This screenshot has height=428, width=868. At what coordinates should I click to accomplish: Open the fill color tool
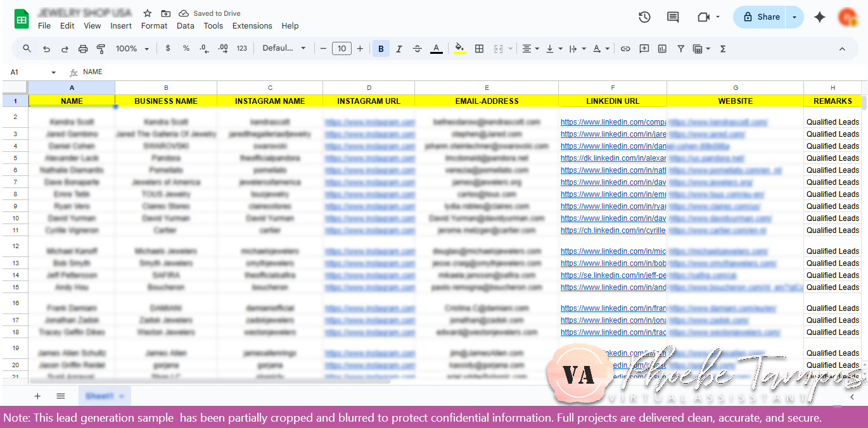click(x=459, y=48)
